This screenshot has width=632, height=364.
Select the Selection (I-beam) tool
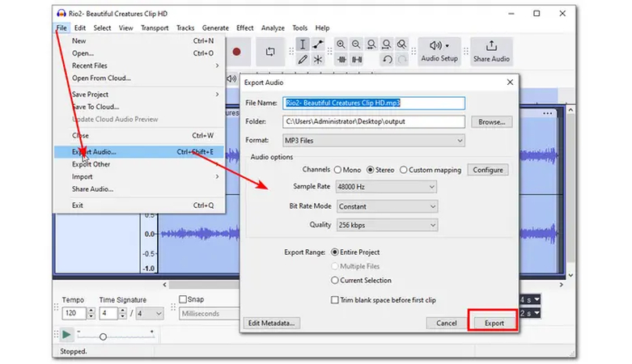pyautogui.click(x=303, y=44)
